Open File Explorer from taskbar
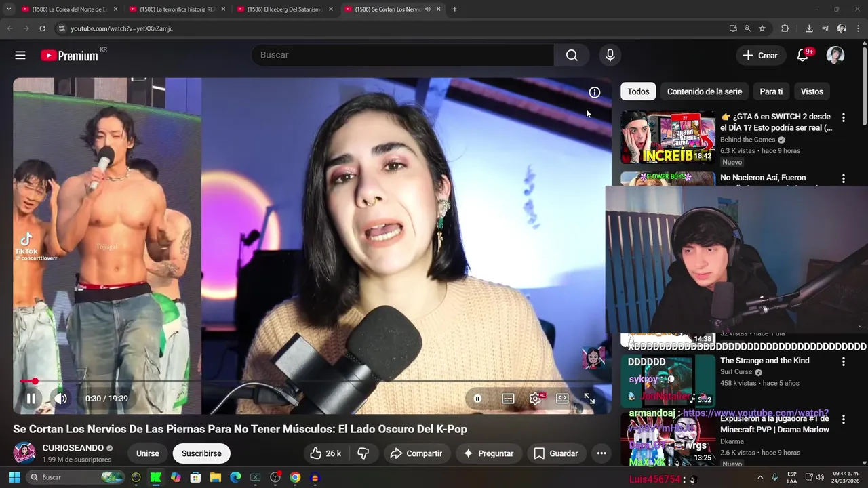Image resolution: width=868 pixels, height=488 pixels. pyautogui.click(x=216, y=477)
